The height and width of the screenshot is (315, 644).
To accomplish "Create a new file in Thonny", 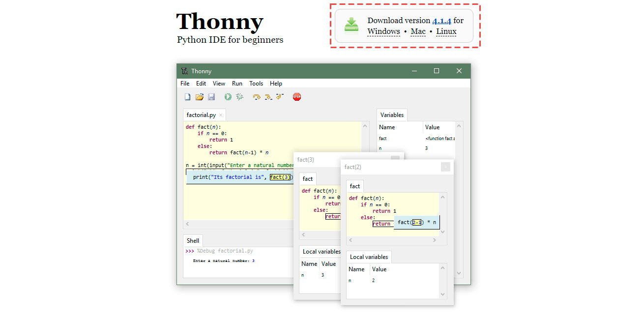I will point(187,96).
